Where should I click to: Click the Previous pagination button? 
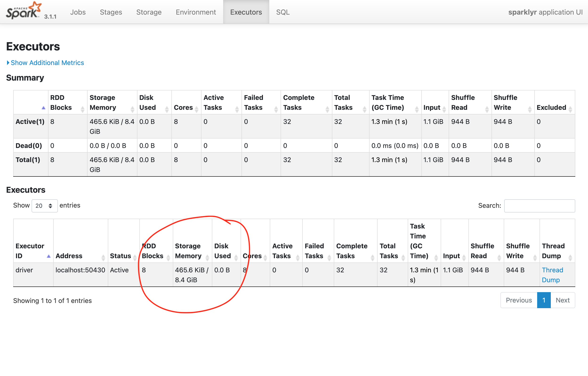click(519, 300)
